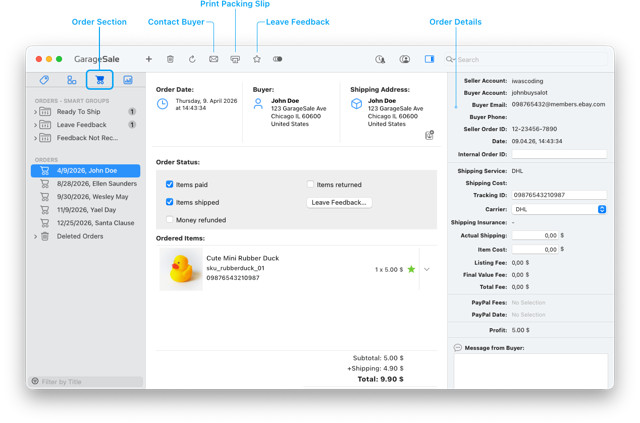Click Internal Order ID field
This screenshot has width=640, height=423.
(x=559, y=154)
